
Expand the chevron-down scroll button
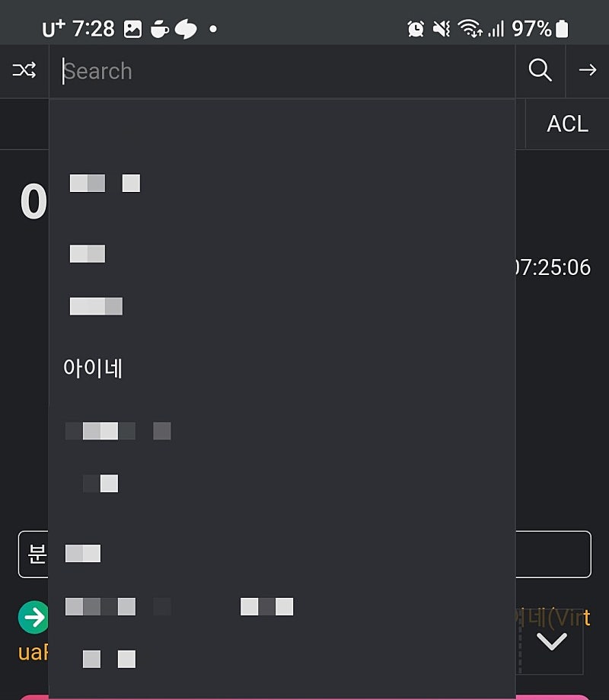point(552,641)
